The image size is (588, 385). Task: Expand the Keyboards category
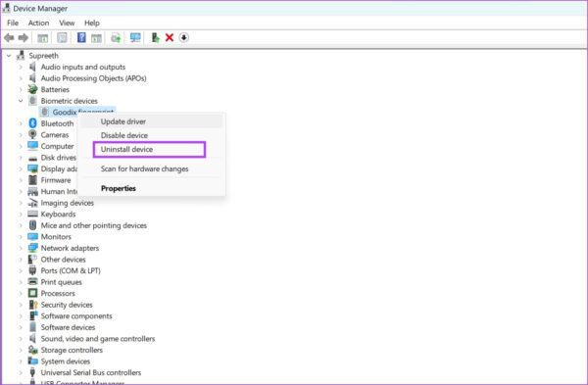coord(21,215)
